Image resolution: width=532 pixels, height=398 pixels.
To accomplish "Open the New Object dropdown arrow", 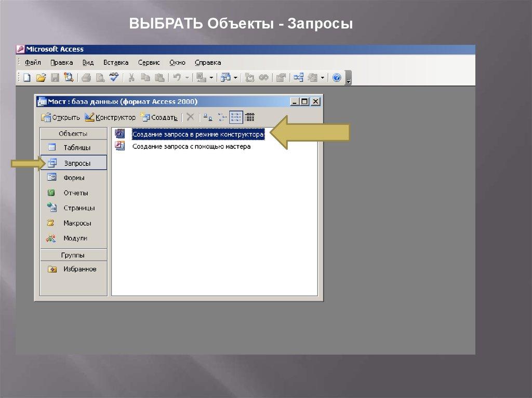I will [x=322, y=78].
